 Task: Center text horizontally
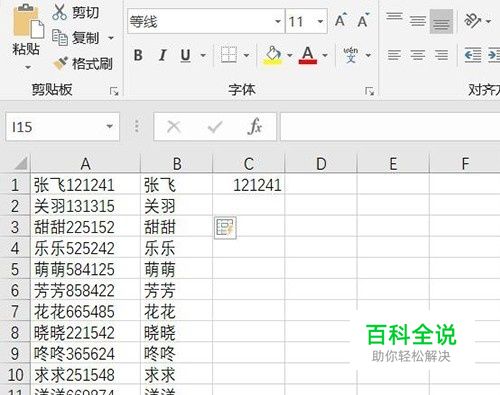click(x=418, y=55)
